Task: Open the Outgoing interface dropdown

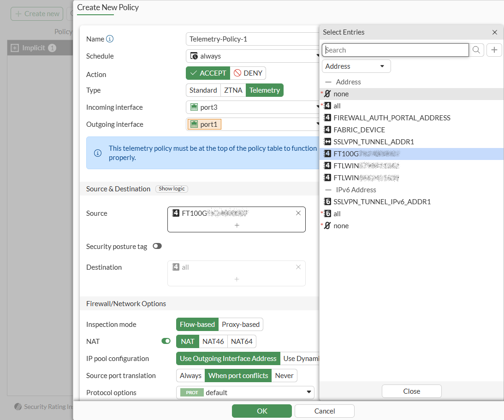Action: click(318, 124)
